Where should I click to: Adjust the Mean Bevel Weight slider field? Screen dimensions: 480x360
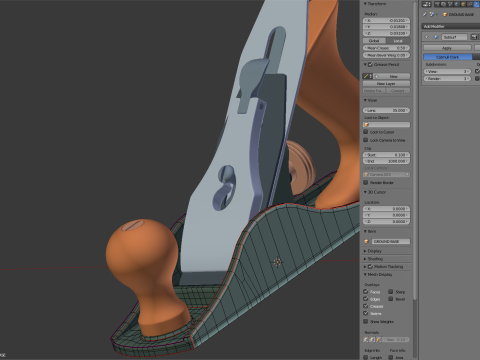coord(387,55)
